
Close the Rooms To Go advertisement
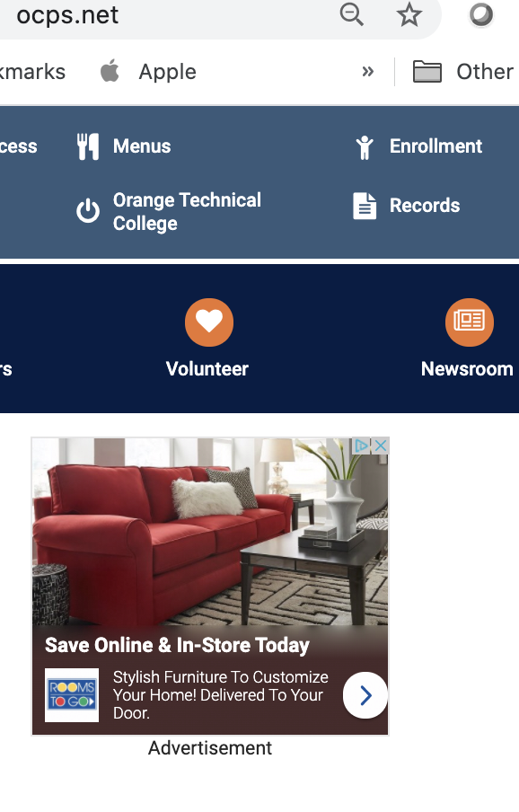381,446
